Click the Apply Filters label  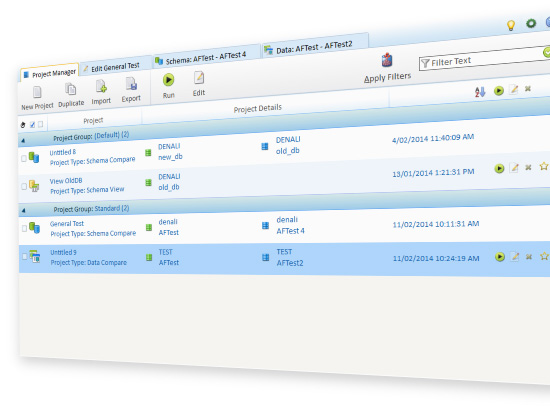[x=387, y=78]
